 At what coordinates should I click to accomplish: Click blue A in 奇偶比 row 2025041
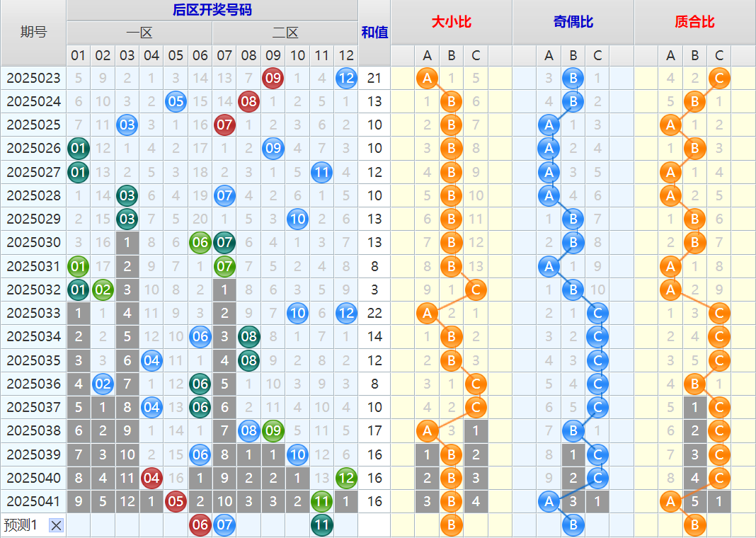coord(549,501)
